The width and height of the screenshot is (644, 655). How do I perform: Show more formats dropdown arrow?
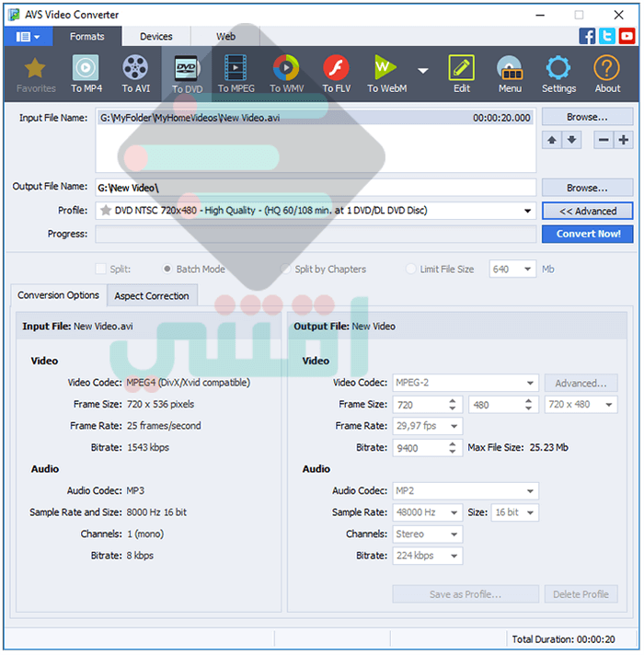click(422, 71)
